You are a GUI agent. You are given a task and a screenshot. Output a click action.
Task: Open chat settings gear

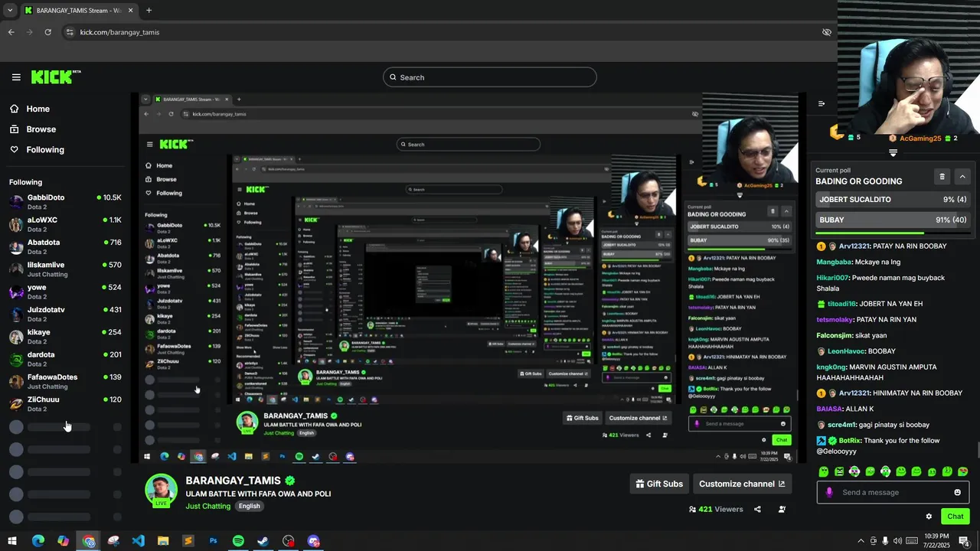[x=929, y=517]
